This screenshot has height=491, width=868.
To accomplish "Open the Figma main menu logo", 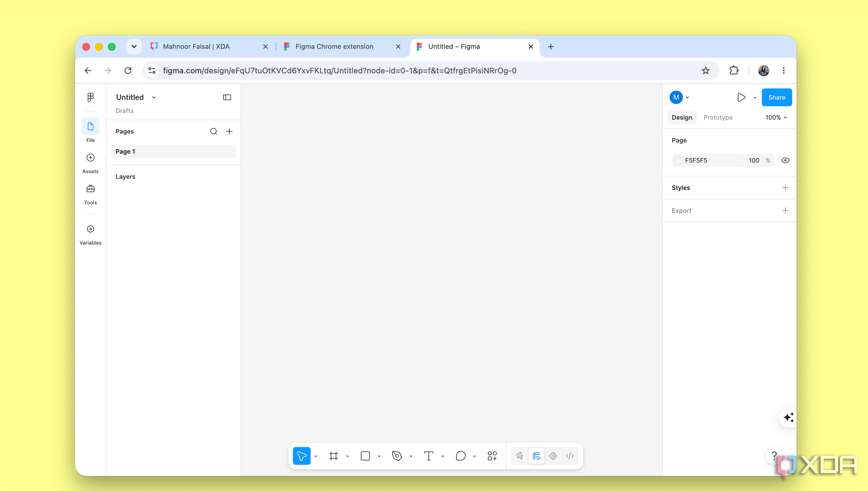I will click(90, 97).
